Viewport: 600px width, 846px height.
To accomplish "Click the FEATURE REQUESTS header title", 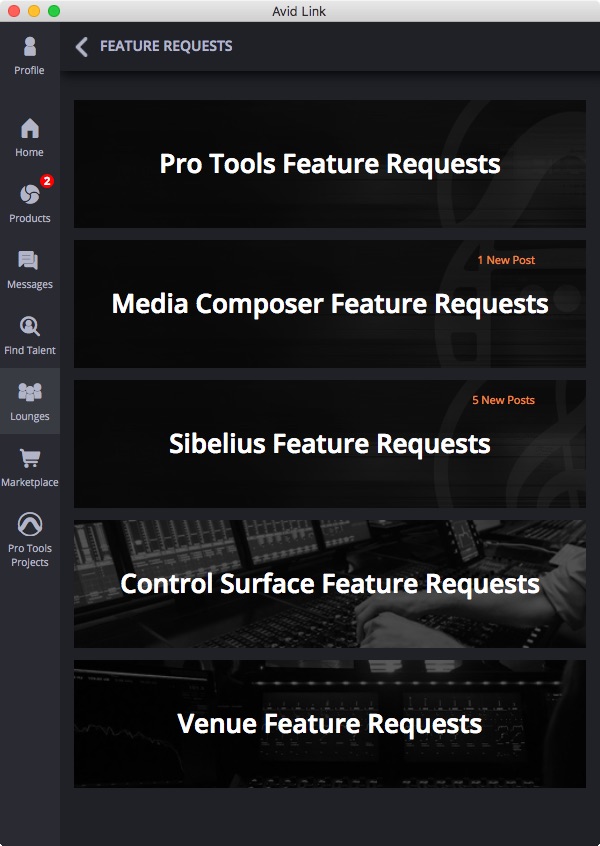I will coord(166,46).
